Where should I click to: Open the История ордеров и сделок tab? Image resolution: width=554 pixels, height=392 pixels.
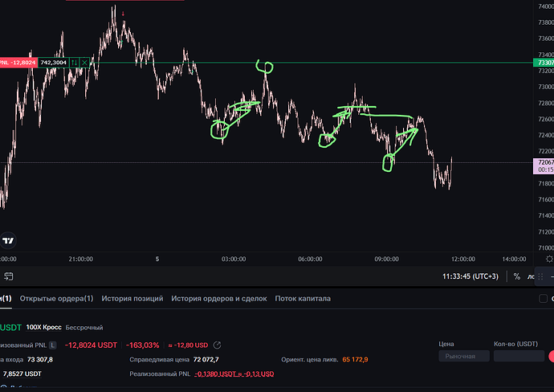[x=219, y=299]
